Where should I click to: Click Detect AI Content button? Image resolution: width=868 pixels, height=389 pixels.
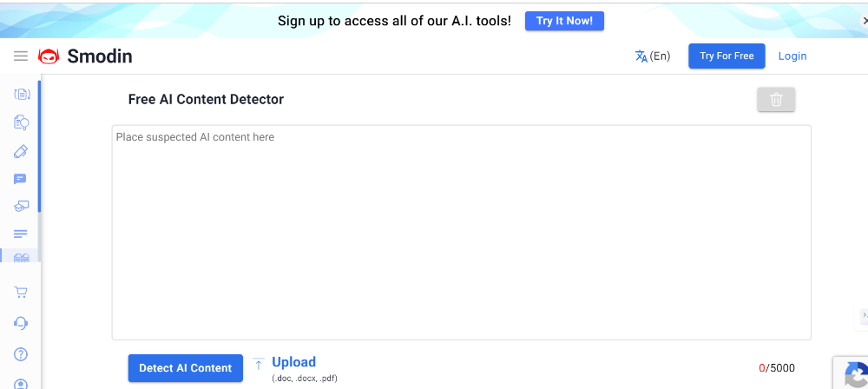point(186,368)
